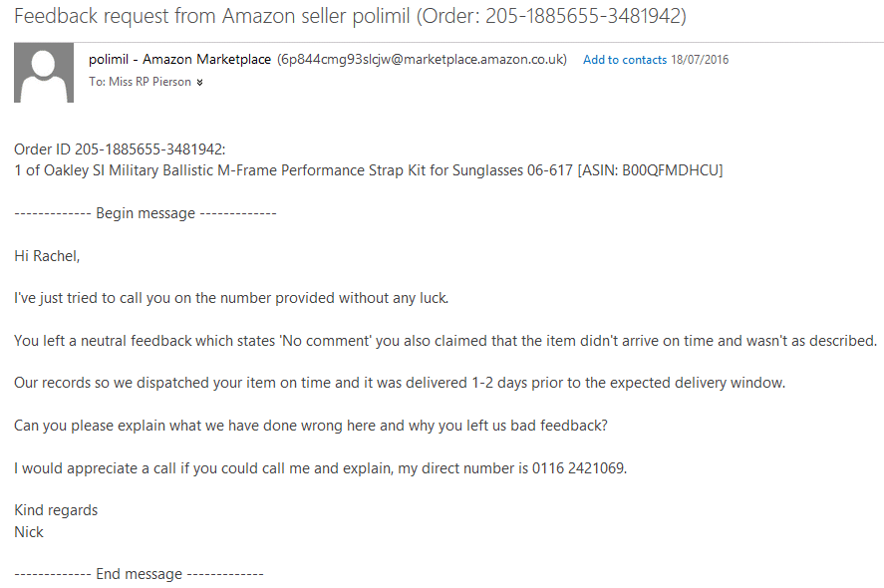Click the sender's grey avatar icon

44,73
